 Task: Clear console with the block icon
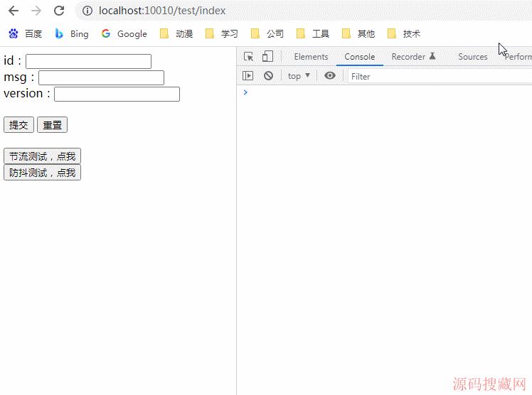tap(268, 76)
